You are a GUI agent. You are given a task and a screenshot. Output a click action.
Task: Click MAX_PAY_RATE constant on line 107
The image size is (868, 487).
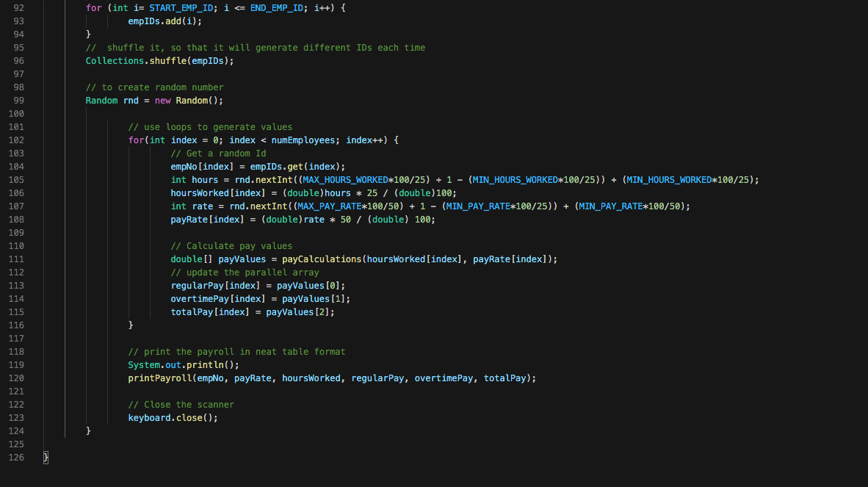pos(330,206)
